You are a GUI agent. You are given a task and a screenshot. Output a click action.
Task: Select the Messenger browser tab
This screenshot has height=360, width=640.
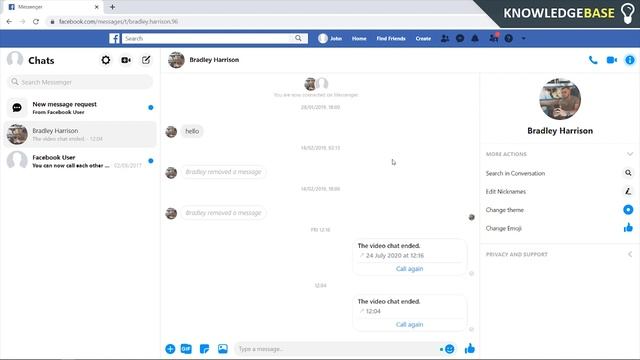pyautogui.click(x=54, y=7)
